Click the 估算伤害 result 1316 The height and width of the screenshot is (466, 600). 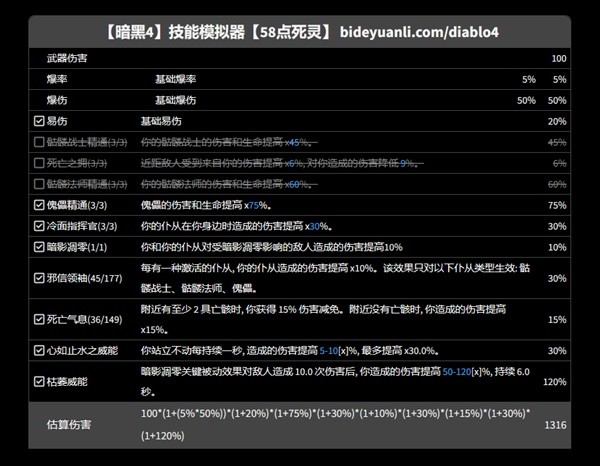[555, 424]
